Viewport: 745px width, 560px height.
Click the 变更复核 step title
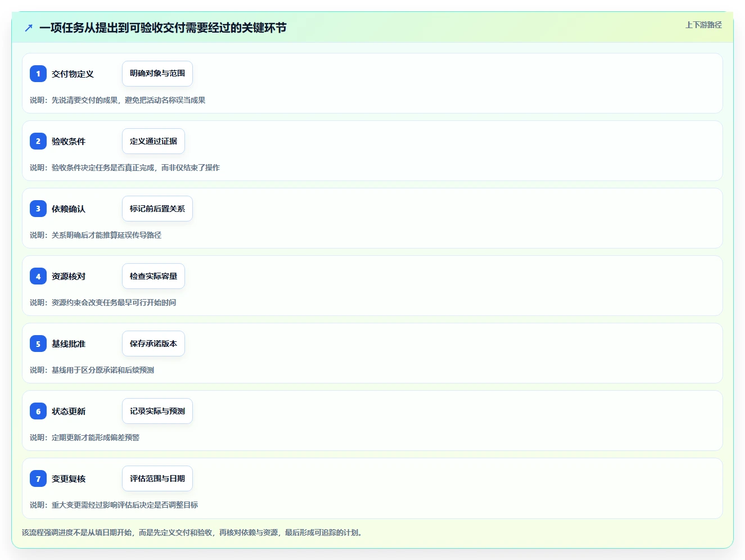click(69, 478)
